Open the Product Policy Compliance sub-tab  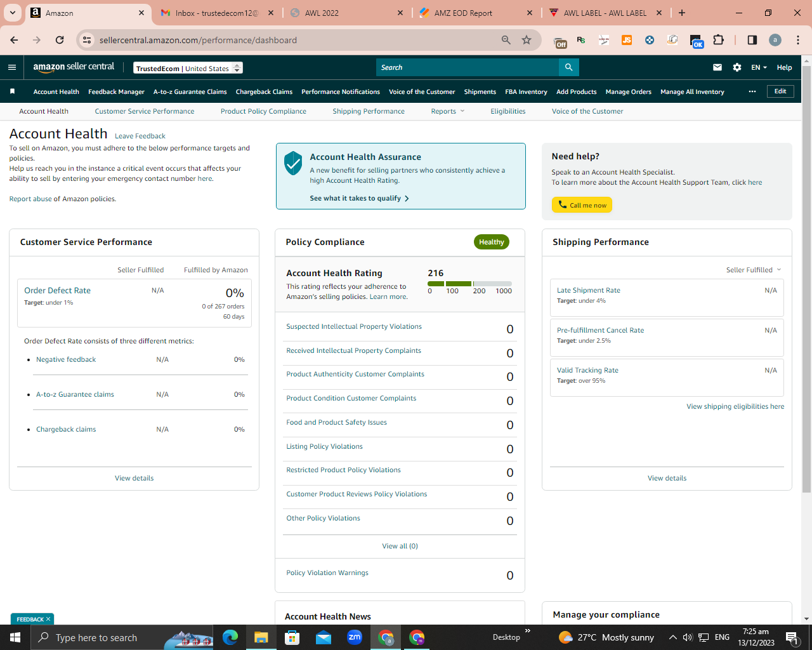pyautogui.click(x=263, y=111)
